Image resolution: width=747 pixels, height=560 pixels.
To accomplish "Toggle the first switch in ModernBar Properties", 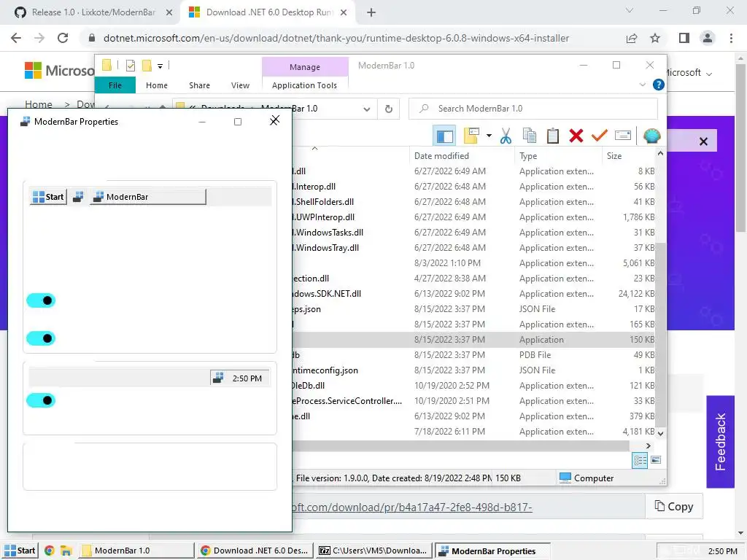I will (x=41, y=300).
